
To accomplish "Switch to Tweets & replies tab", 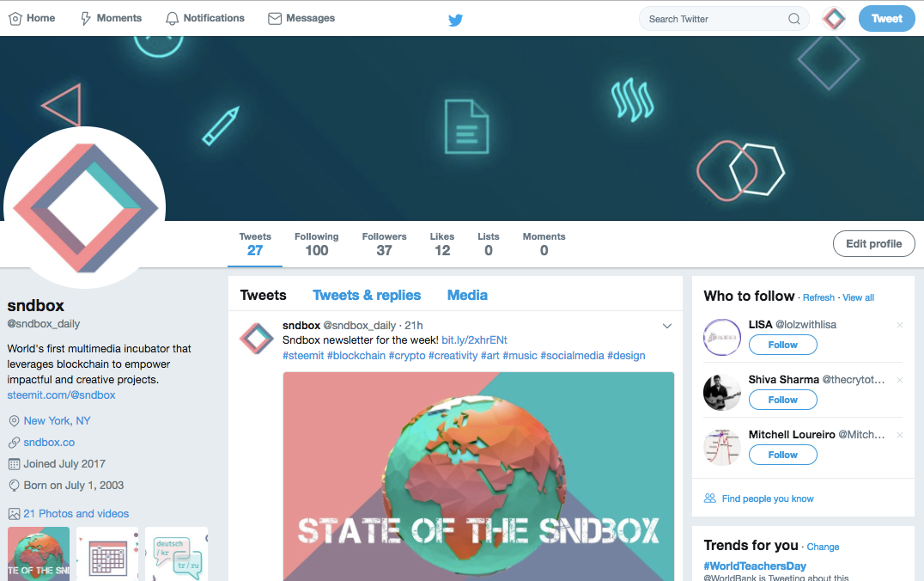I will 367,295.
